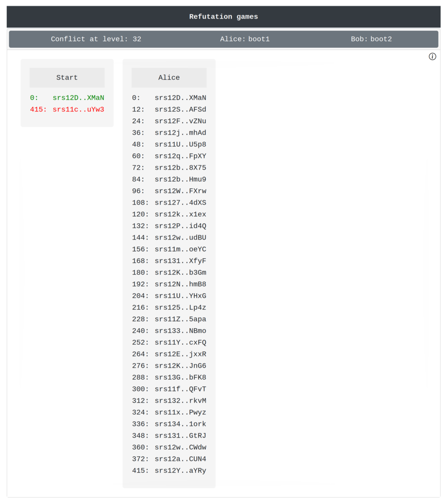Click the Refutation games title bar
The width and height of the screenshot is (448, 503).
click(x=224, y=17)
